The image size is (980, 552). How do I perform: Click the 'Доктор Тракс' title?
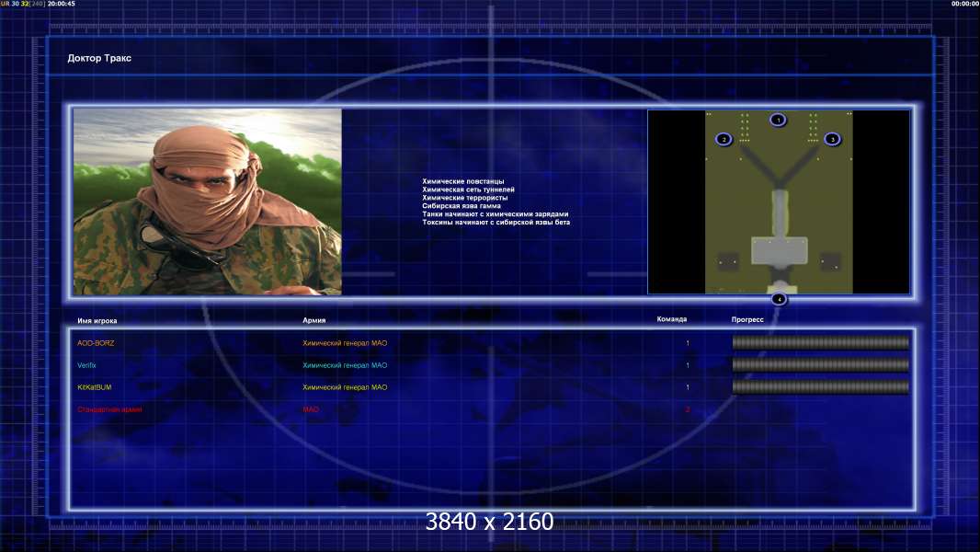click(x=99, y=58)
